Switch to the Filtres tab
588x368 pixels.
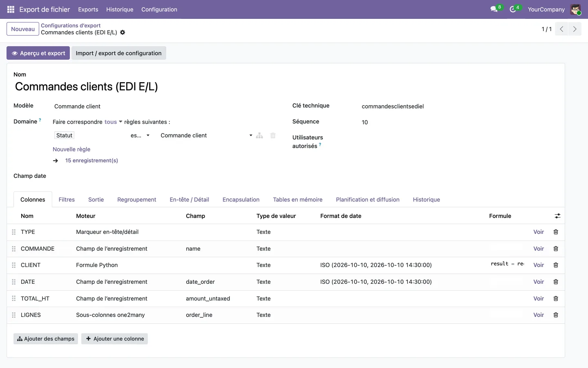tap(67, 200)
